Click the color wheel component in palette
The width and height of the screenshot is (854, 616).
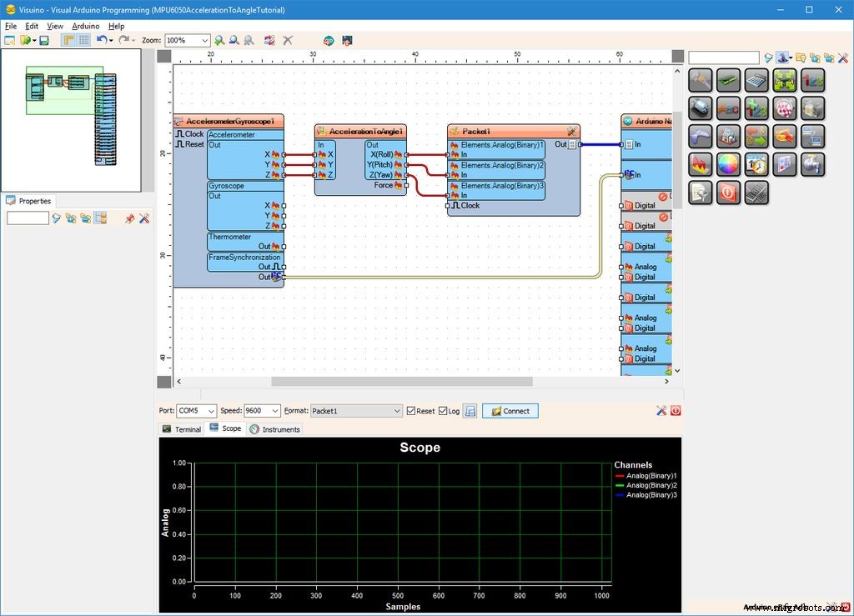(x=730, y=164)
